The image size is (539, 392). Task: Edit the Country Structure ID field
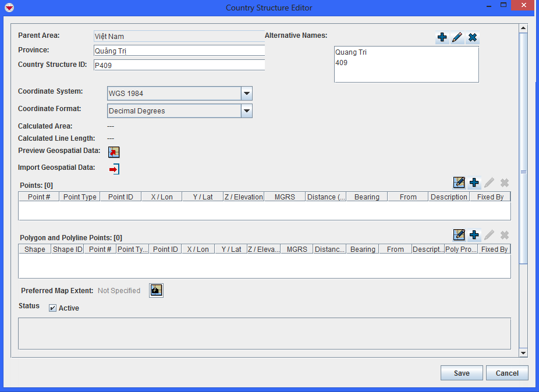[x=179, y=65]
